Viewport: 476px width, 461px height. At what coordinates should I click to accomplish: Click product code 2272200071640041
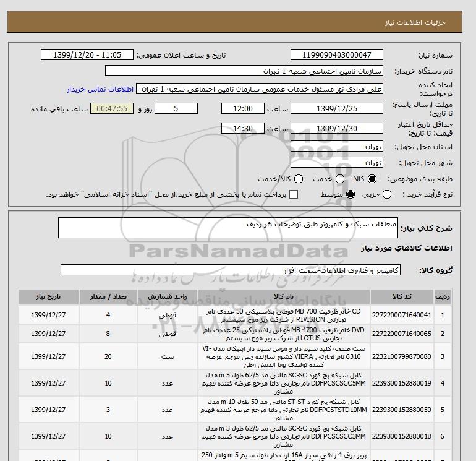tap(402, 315)
